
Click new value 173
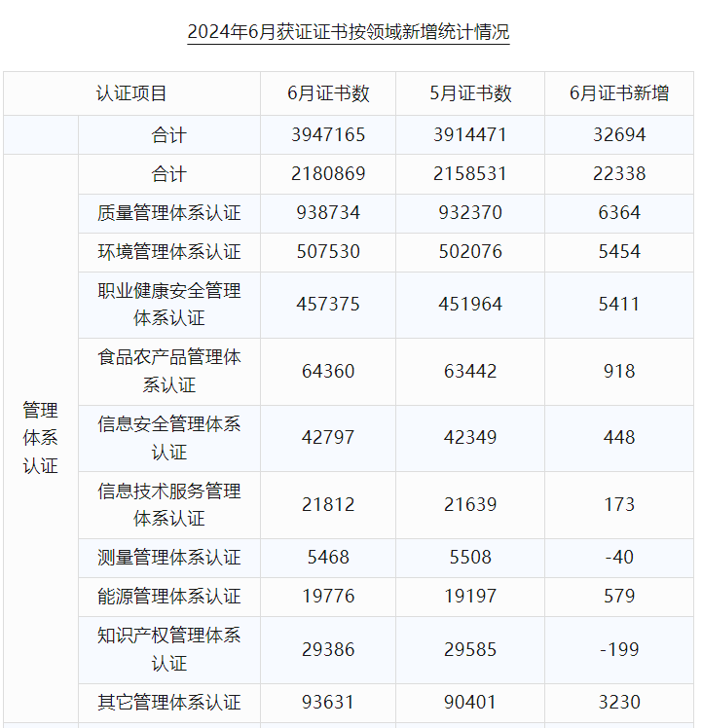coord(619,504)
